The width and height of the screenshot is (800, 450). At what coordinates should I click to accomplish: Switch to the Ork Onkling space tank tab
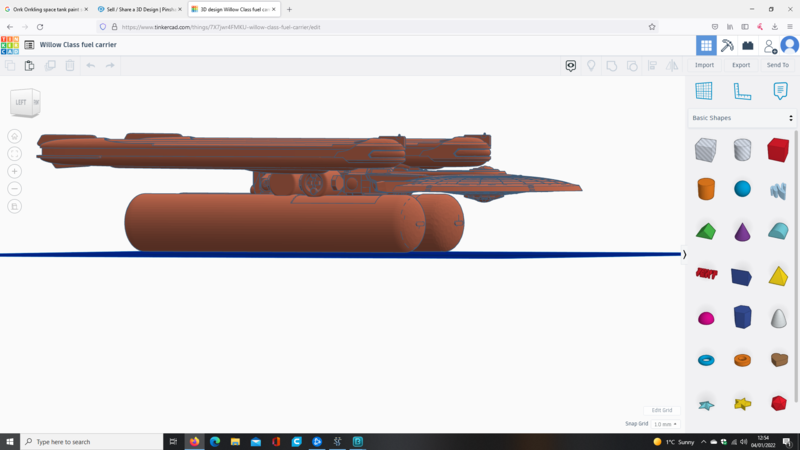pos(47,9)
